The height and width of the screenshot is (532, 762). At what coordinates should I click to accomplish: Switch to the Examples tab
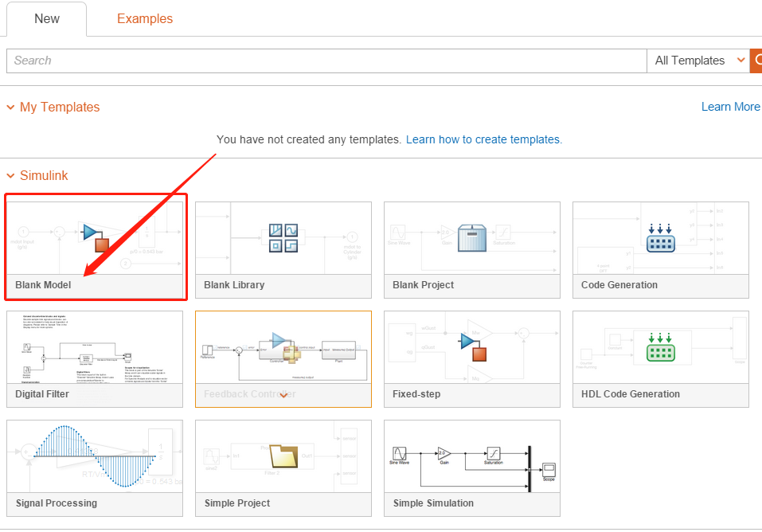(145, 18)
